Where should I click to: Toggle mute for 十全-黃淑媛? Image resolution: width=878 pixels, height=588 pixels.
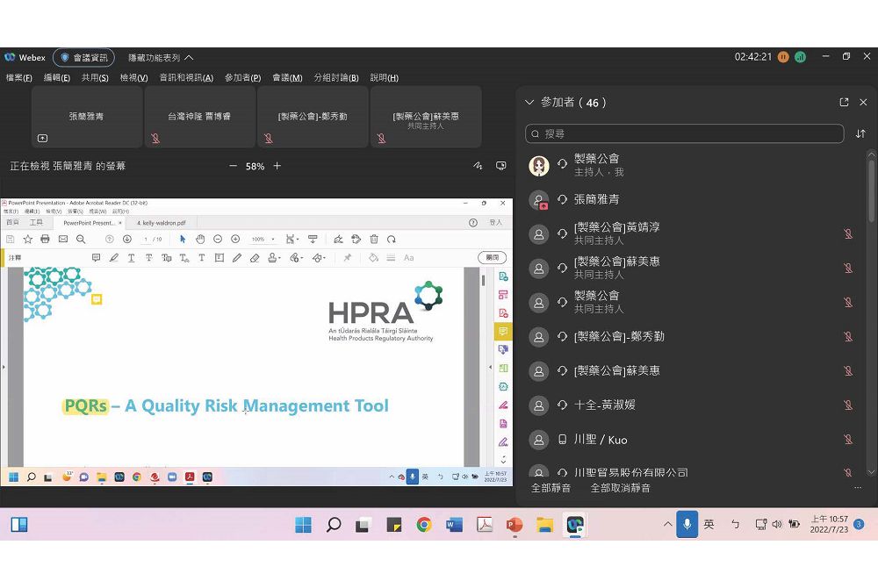[848, 405]
